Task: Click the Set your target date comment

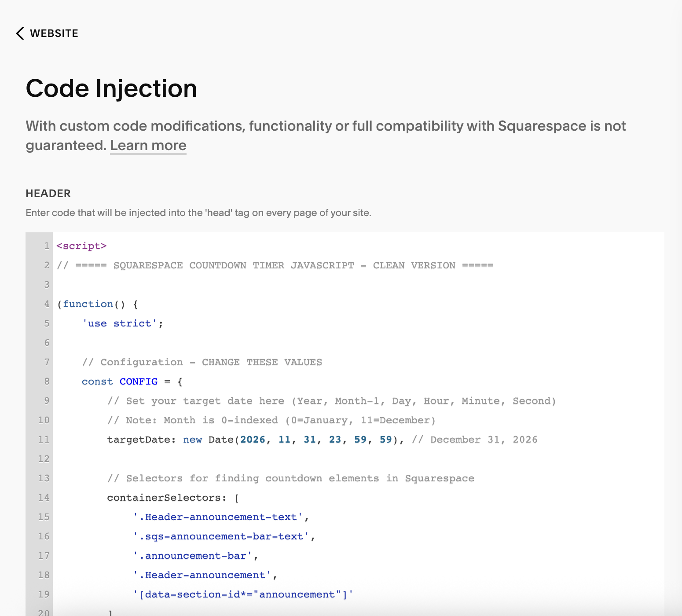Action: coord(332,401)
